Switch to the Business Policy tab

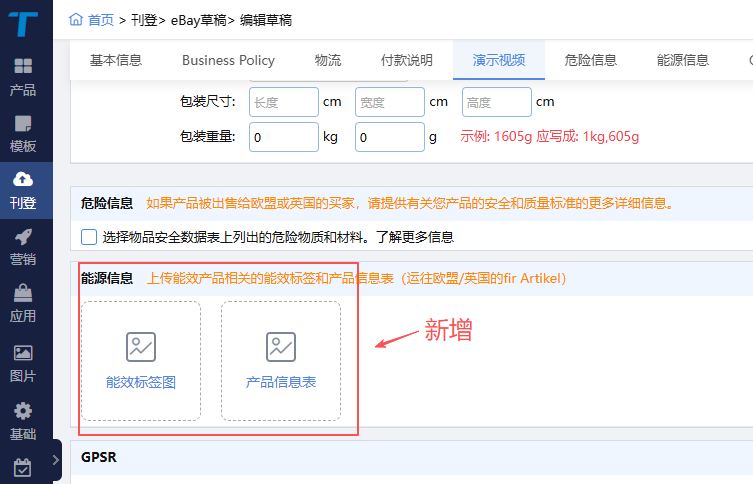point(228,60)
